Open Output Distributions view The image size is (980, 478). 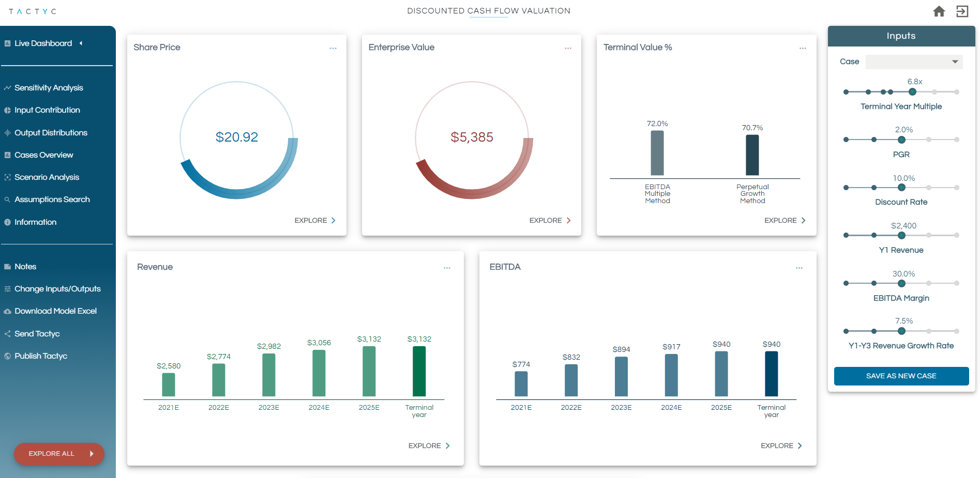click(51, 132)
